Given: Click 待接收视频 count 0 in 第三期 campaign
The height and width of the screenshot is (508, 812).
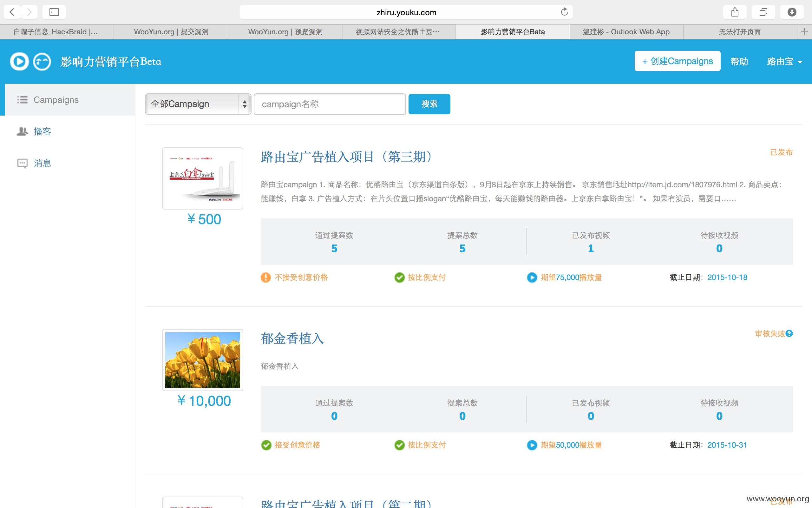Looking at the screenshot, I should 719,248.
